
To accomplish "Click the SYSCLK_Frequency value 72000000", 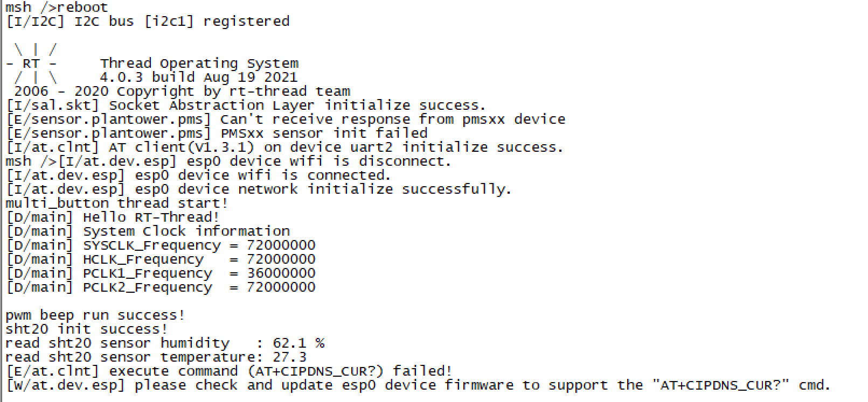I will (281, 245).
